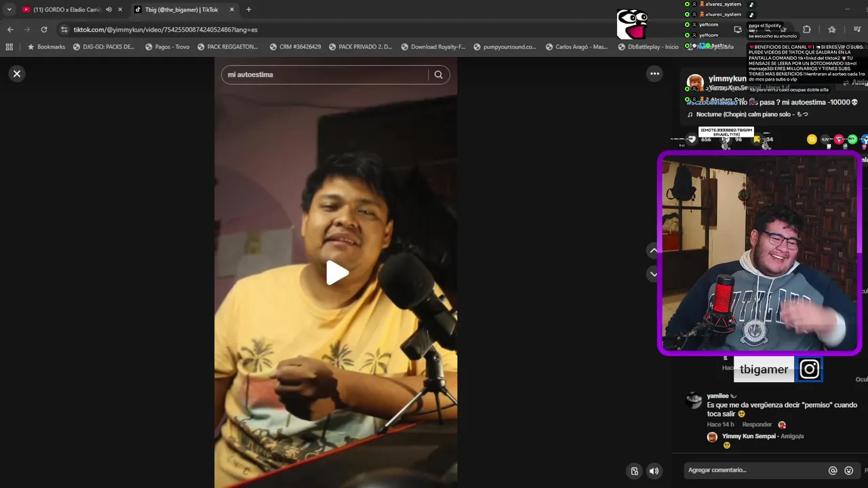Screen dimensions: 868x488
Task: Reload the TikTok page
Action: [44, 30]
